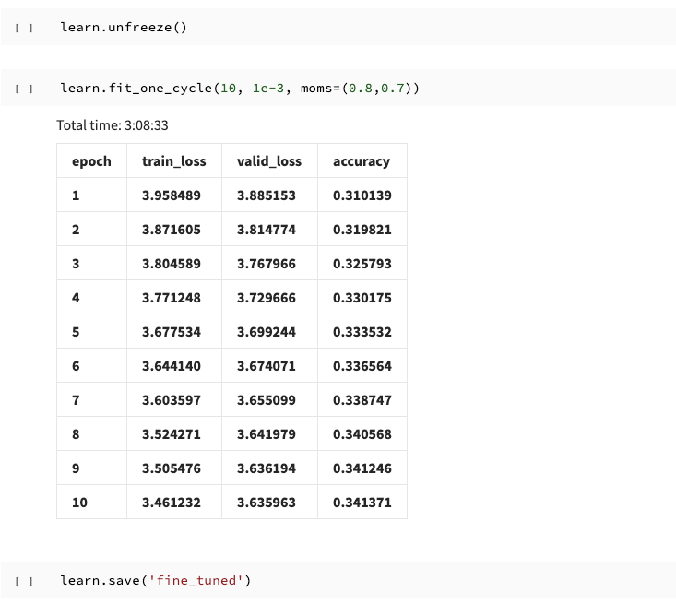The height and width of the screenshot is (616, 676).
Task: Select train_loss value 3.804589
Action: 172,264
